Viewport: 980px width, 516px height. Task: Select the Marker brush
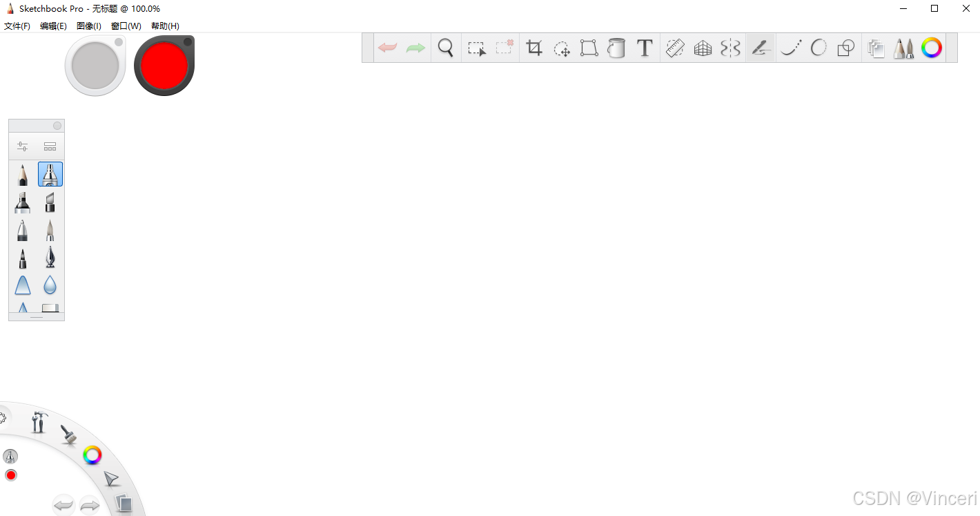(x=23, y=202)
